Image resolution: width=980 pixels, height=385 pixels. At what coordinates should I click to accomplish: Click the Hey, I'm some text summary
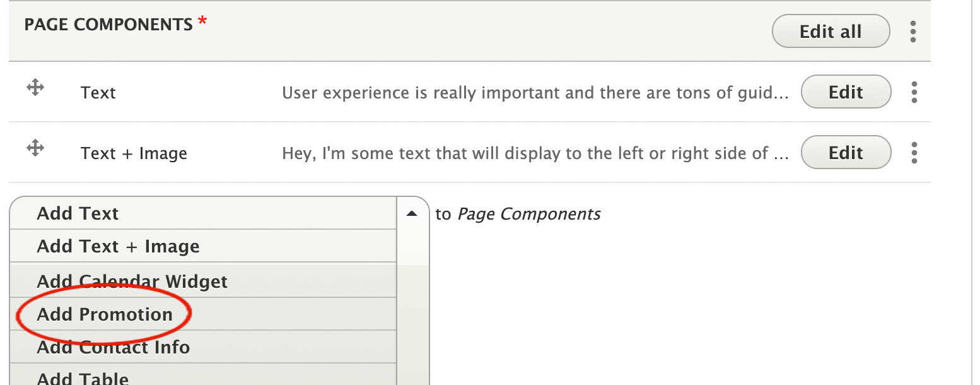click(535, 153)
